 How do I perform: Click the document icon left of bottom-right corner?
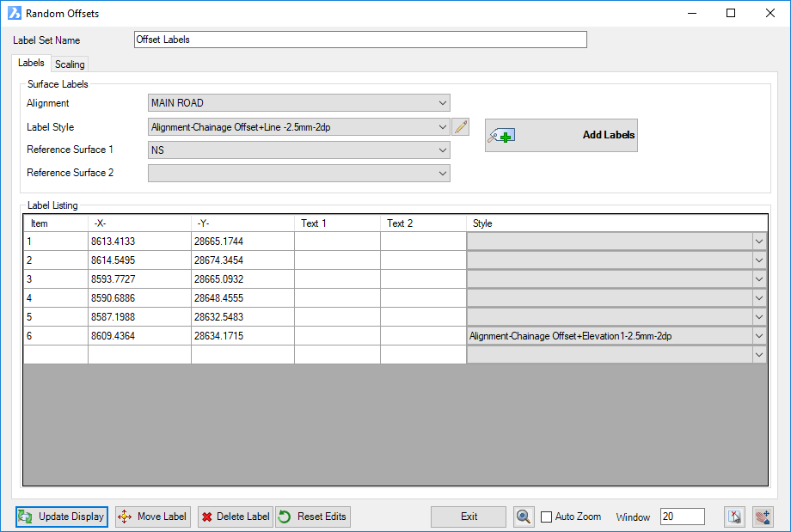(734, 517)
